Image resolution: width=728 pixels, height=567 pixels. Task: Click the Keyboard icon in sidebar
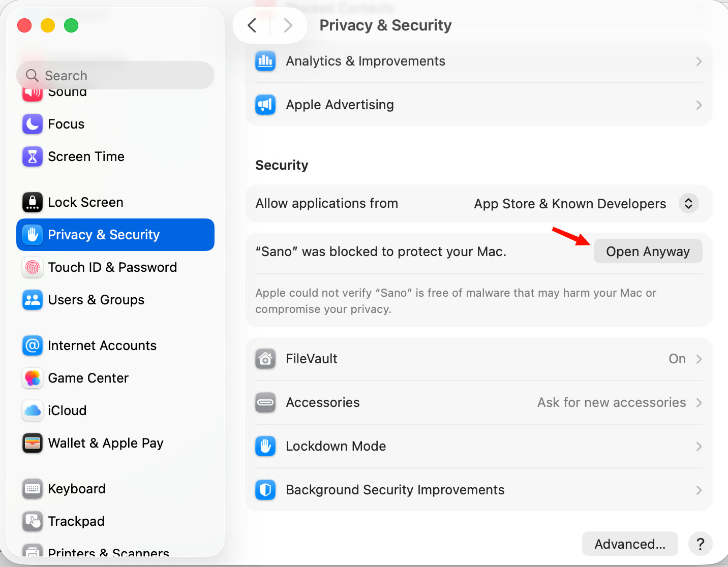point(33,489)
